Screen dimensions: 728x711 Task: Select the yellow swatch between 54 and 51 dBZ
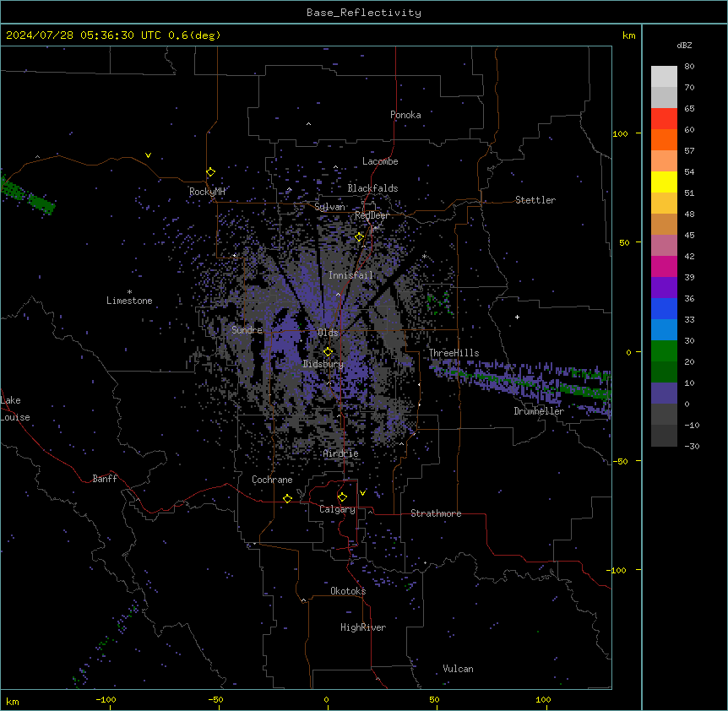coord(664,182)
